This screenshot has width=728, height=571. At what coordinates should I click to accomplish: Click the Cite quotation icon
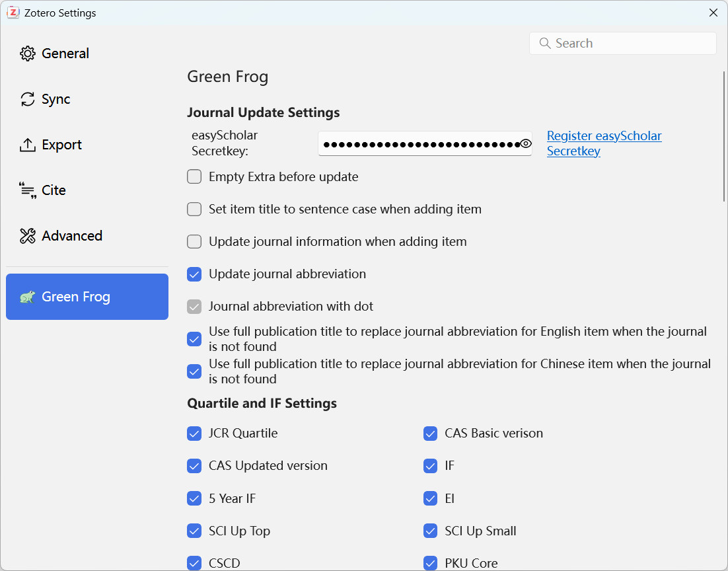27,190
